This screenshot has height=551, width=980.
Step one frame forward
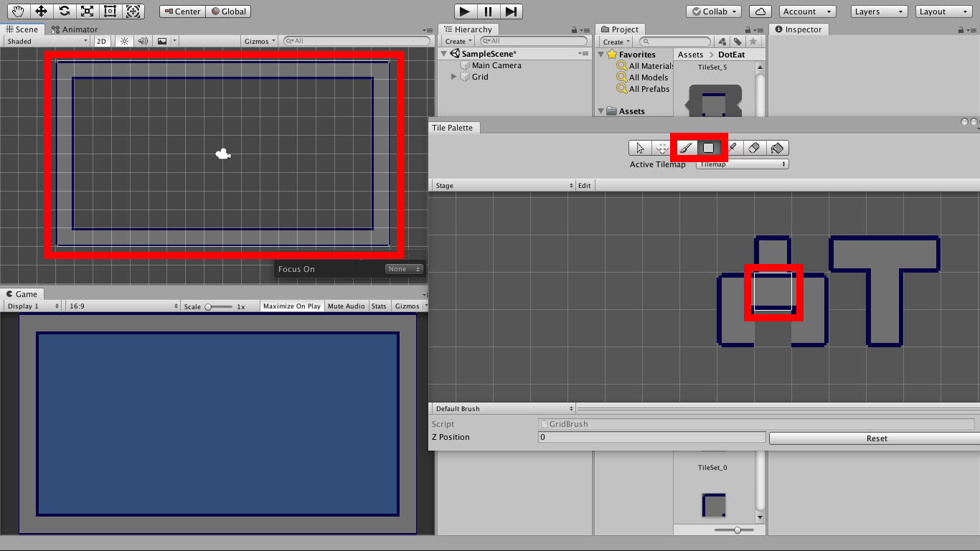pos(511,11)
